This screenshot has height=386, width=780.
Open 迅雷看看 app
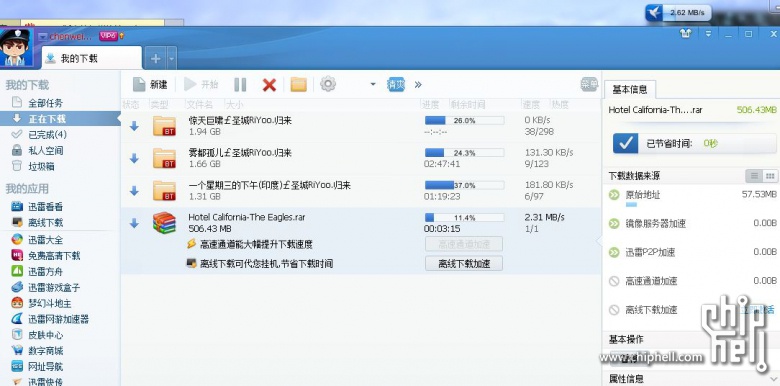coord(37,207)
